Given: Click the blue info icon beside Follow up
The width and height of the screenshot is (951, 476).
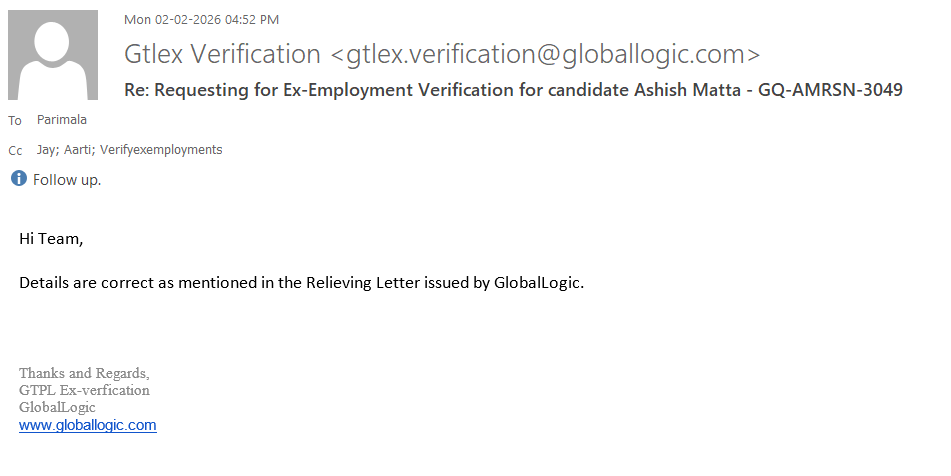Looking at the screenshot, I should (x=18, y=179).
